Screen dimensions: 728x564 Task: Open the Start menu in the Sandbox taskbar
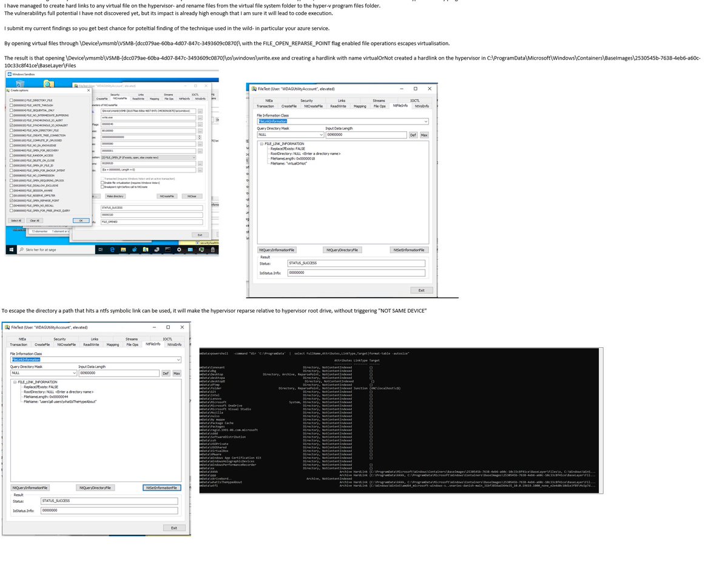[12, 250]
